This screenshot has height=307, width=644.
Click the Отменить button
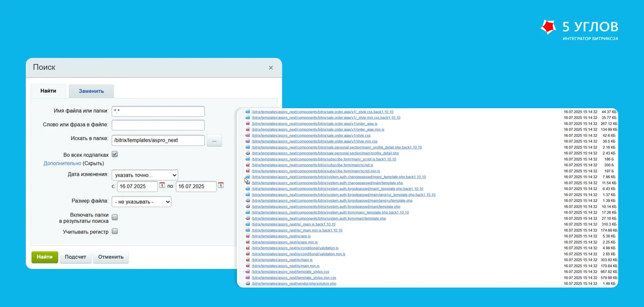pyautogui.click(x=111, y=257)
